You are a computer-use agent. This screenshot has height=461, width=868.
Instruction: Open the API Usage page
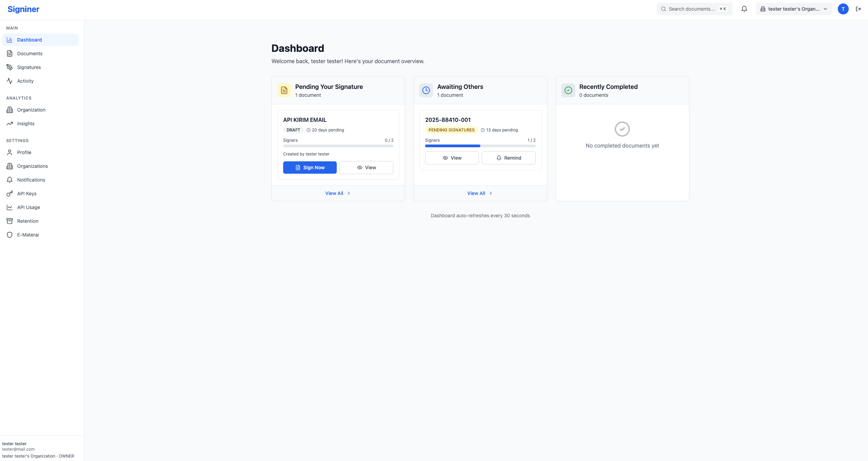(x=28, y=207)
